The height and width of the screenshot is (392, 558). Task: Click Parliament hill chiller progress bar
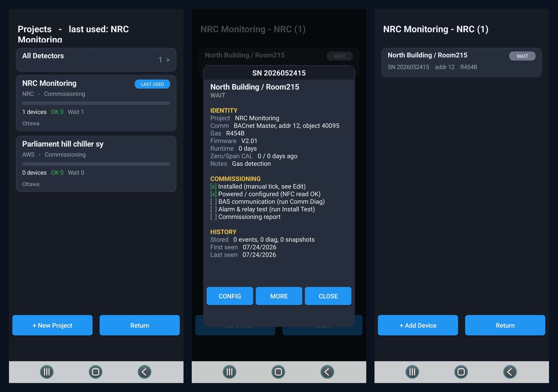96,164
